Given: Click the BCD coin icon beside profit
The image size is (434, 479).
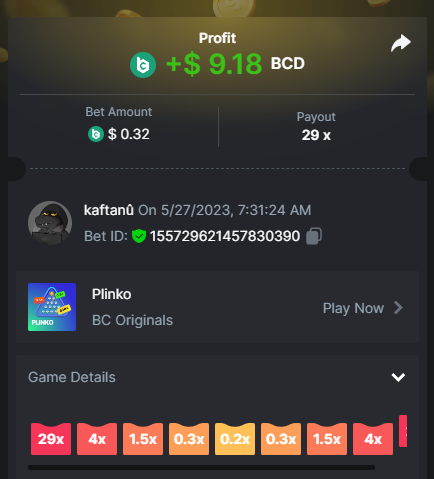Looking at the screenshot, I should (143, 65).
